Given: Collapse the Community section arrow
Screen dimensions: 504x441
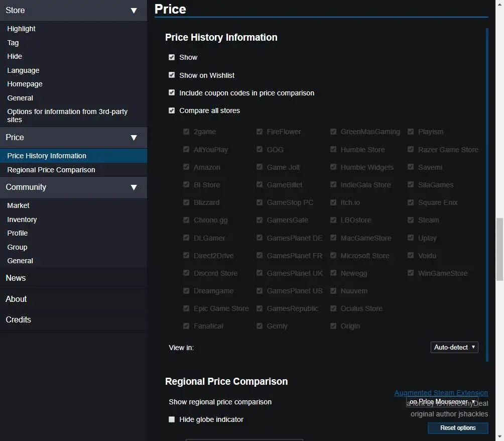Looking at the screenshot, I should (x=134, y=187).
